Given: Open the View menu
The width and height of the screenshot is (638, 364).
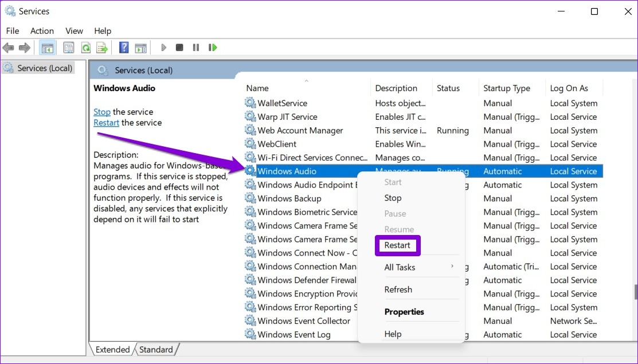Looking at the screenshot, I should tap(74, 31).
